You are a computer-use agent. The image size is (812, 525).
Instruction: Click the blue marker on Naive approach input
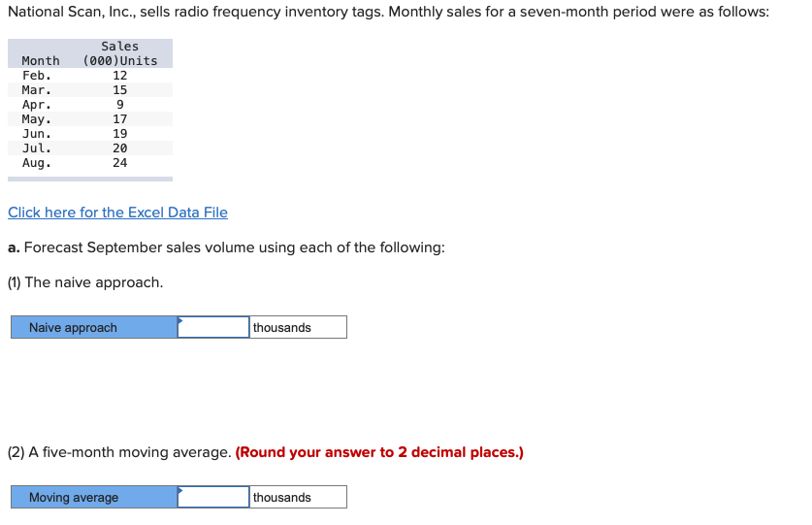pyautogui.click(x=180, y=320)
